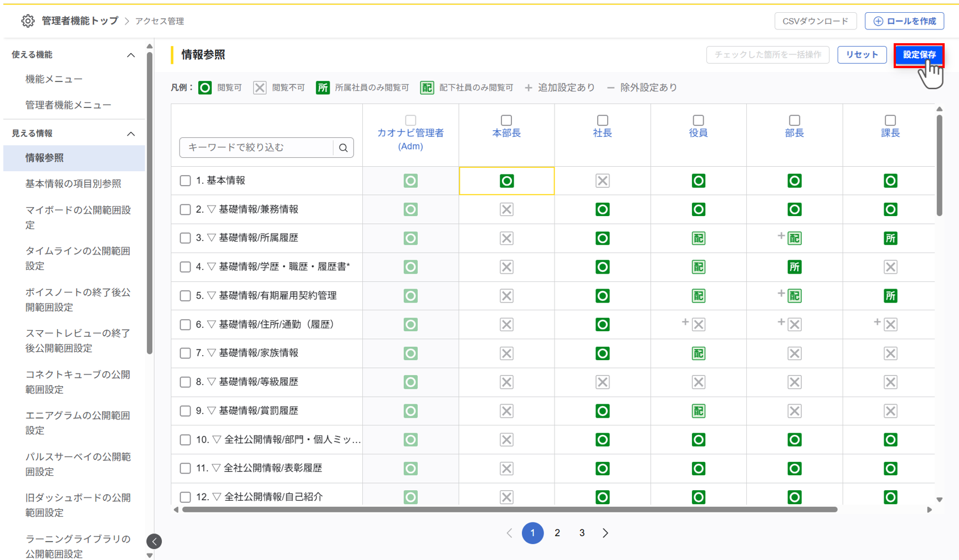Click the ロールを作成 button
The image size is (959, 560).
904,21
